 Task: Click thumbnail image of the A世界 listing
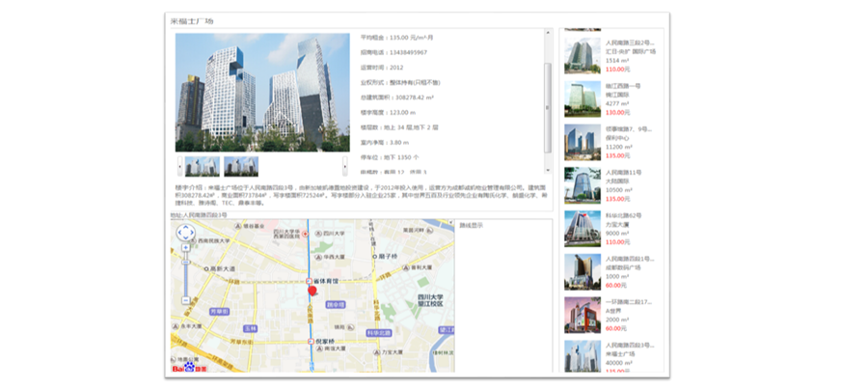click(583, 316)
